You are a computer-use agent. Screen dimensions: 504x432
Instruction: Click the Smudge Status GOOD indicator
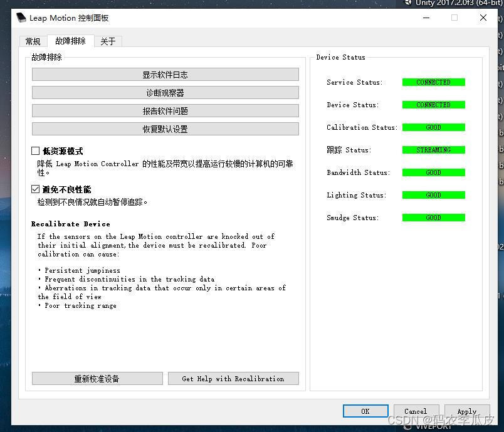[433, 218]
